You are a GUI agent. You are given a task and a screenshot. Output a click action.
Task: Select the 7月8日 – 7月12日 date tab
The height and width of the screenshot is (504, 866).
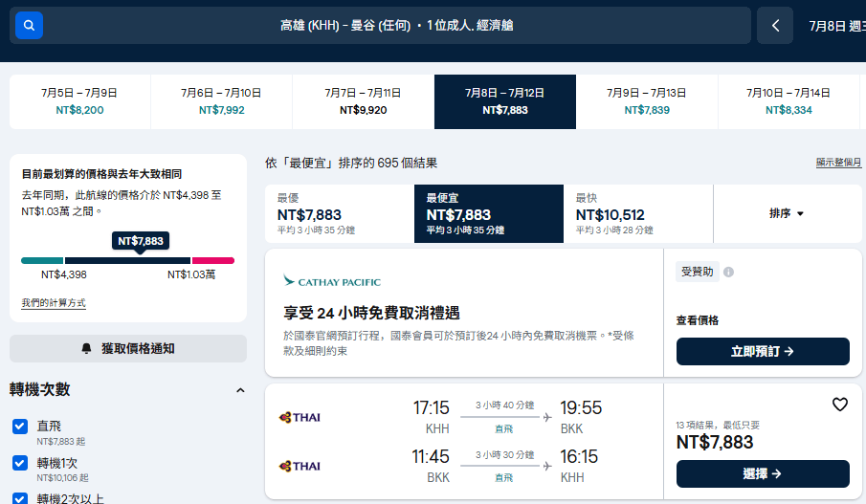pyautogui.click(x=505, y=101)
